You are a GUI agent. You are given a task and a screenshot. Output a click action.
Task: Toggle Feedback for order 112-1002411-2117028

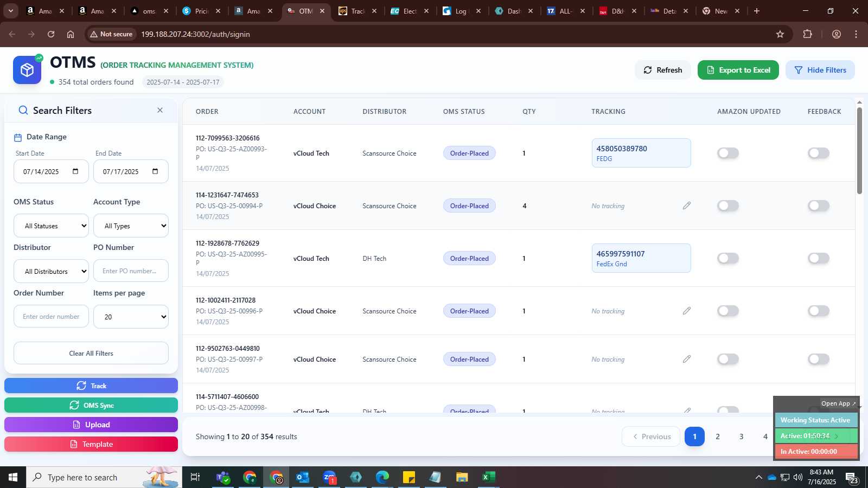click(x=819, y=311)
